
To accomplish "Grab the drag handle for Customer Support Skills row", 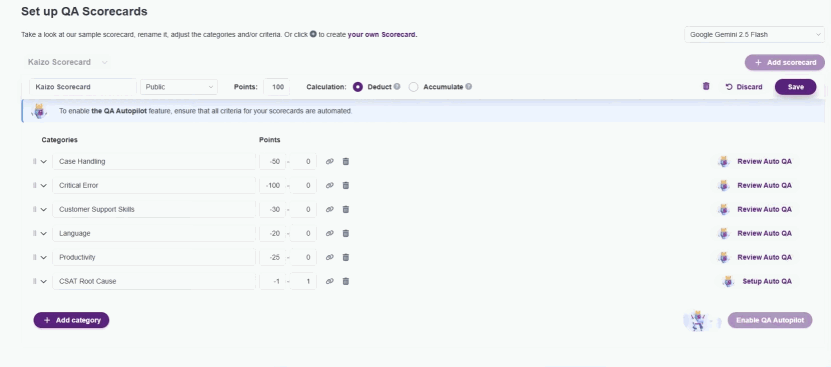I will tap(34, 209).
